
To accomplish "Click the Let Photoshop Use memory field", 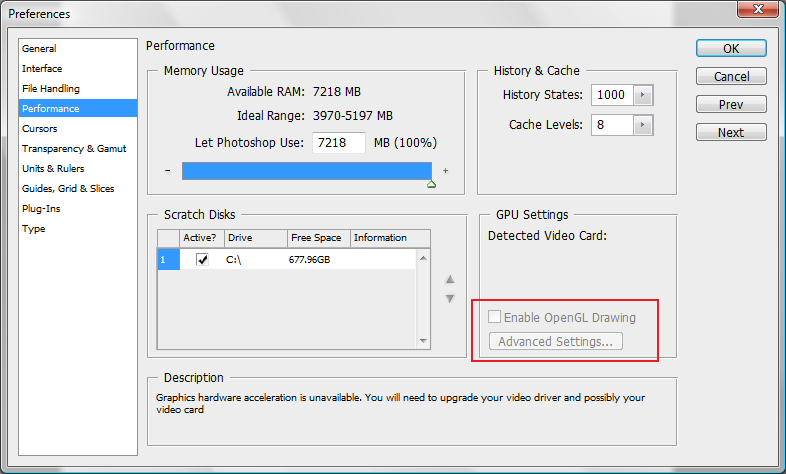I will [x=339, y=143].
